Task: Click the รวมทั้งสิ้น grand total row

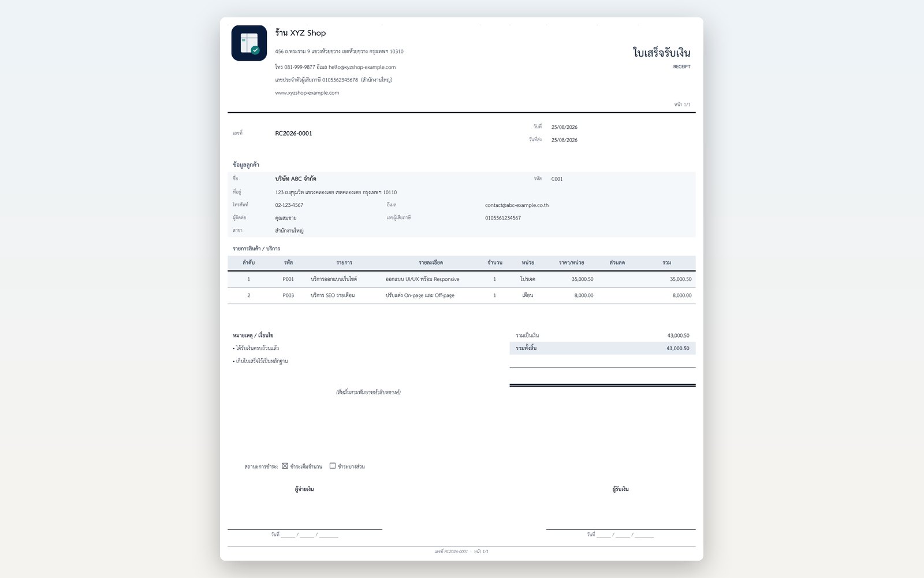Action: coord(602,349)
